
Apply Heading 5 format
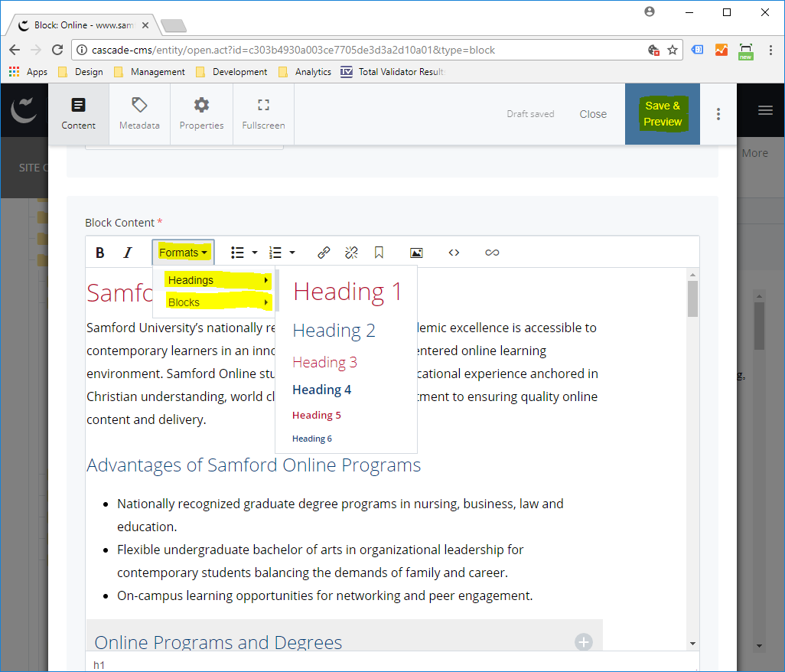(x=317, y=415)
